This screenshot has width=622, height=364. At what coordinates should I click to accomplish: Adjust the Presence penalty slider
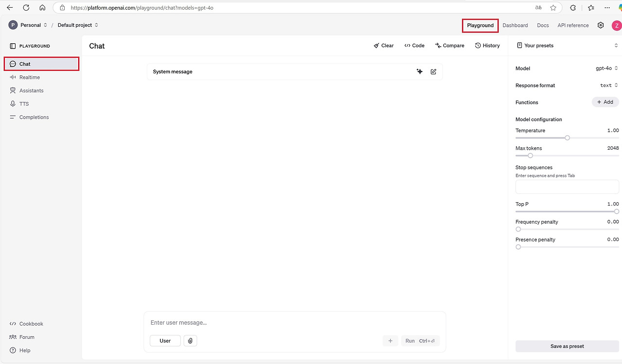pyautogui.click(x=567, y=247)
